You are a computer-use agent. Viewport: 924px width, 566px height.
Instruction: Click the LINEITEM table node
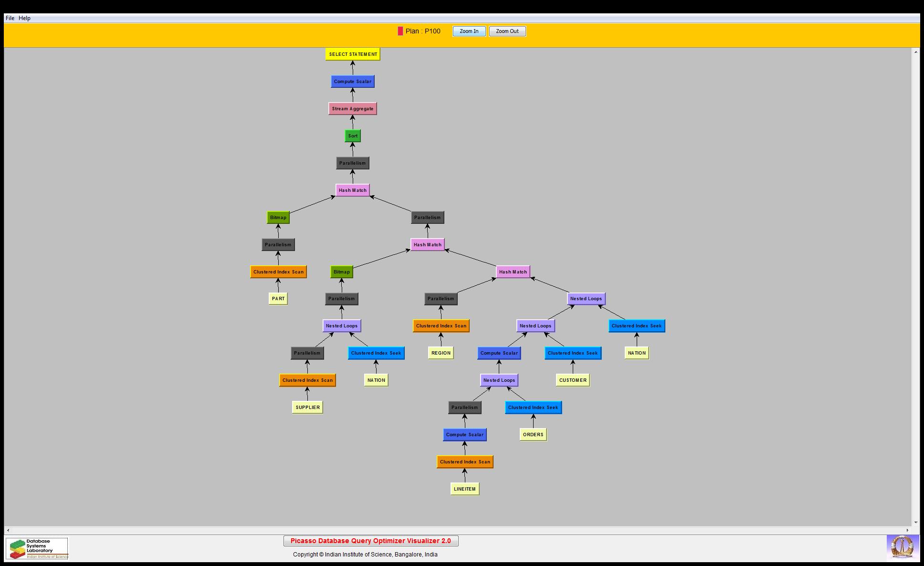[464, 489]
